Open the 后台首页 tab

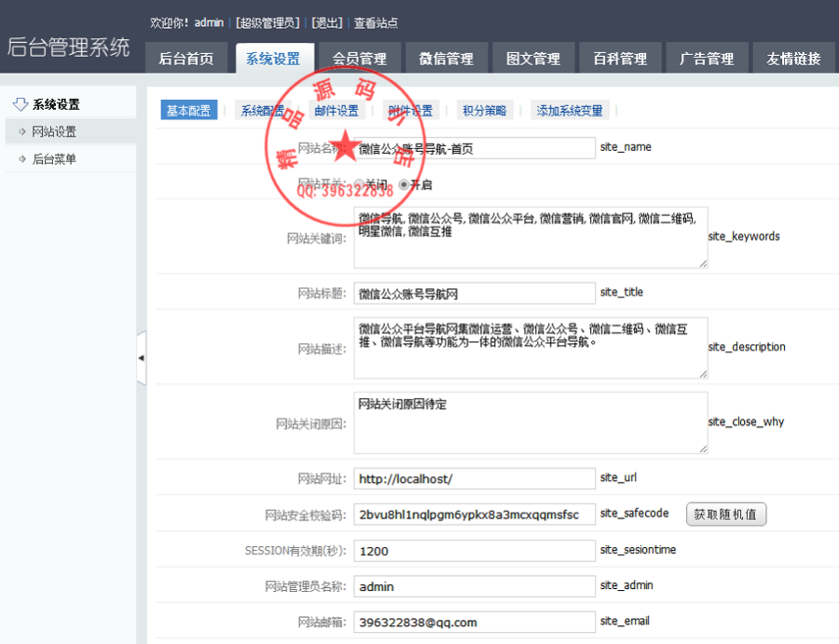[186, 58]
